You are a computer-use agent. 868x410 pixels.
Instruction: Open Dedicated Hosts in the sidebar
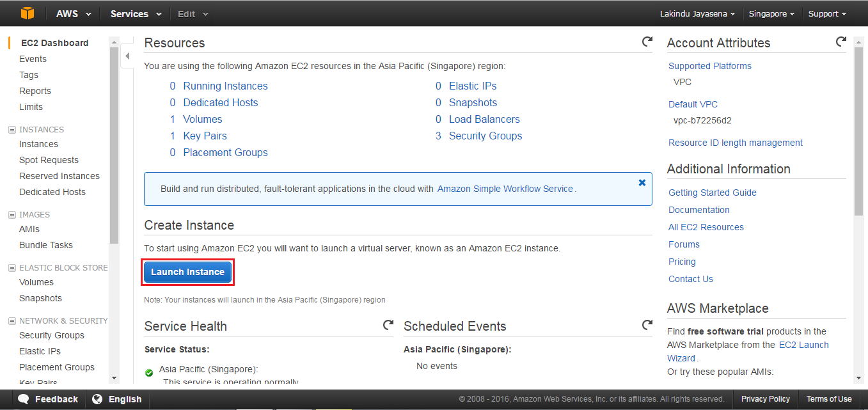52,192
